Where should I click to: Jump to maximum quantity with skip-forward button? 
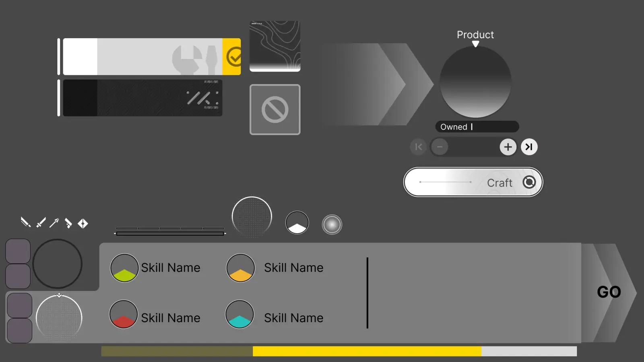tap(529, 147)
